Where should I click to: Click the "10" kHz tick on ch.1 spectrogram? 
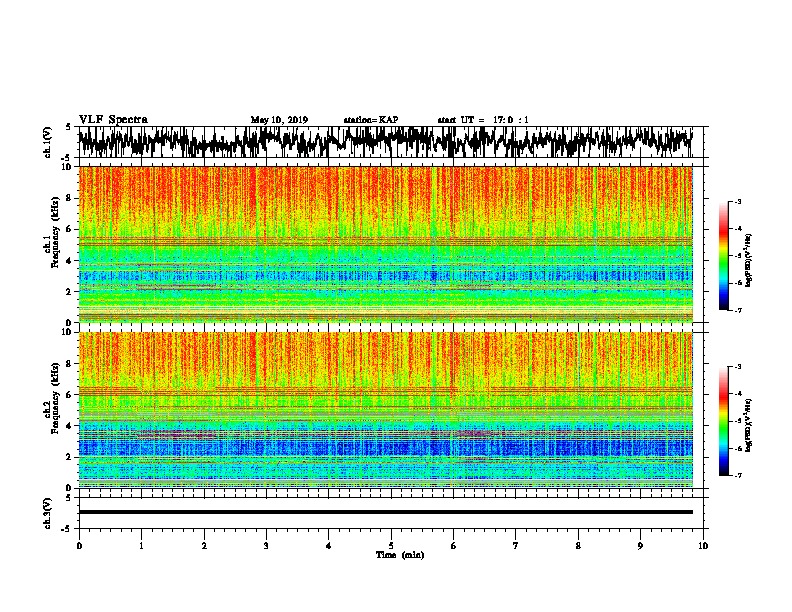68,167
